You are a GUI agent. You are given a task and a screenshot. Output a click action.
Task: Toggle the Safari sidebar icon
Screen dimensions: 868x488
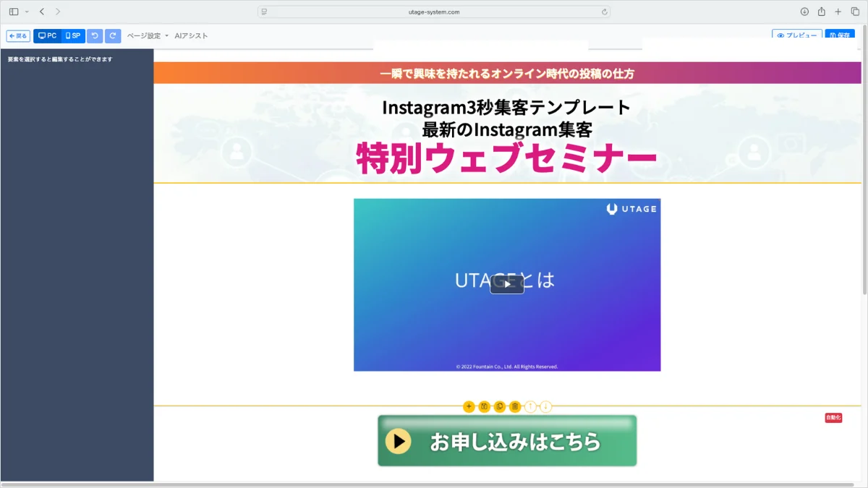[x=14, y=12]
